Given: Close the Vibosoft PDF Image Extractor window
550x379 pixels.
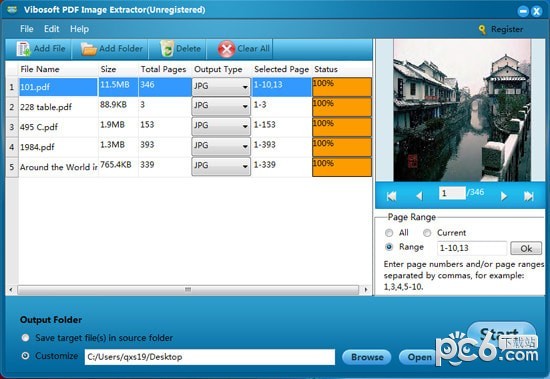Looking at the screenshot, I should tap(536, 11).
